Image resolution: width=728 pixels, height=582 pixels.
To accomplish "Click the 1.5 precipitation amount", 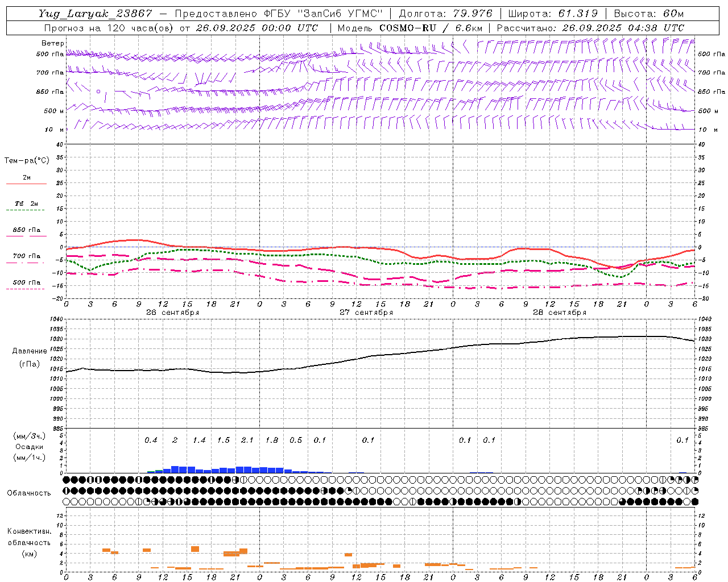I will (224, 440).
